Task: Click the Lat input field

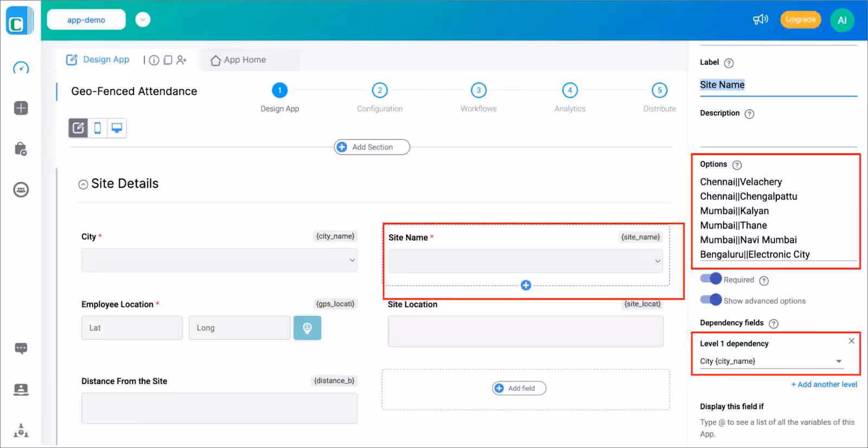Action: (132, 328)
